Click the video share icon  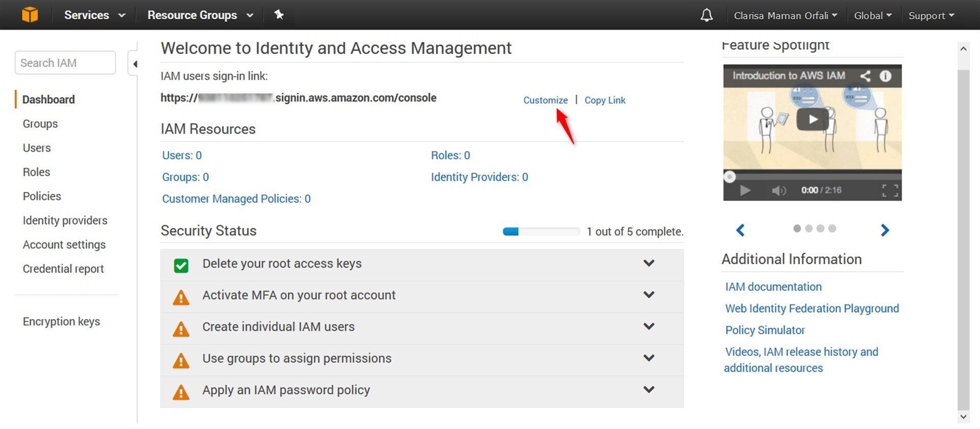[x=865, y=76]
